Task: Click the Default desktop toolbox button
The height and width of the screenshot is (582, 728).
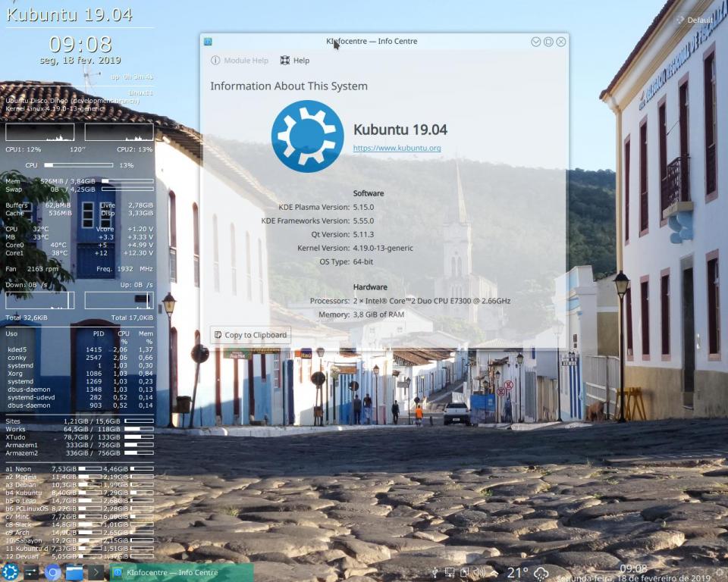Action: 694,20
